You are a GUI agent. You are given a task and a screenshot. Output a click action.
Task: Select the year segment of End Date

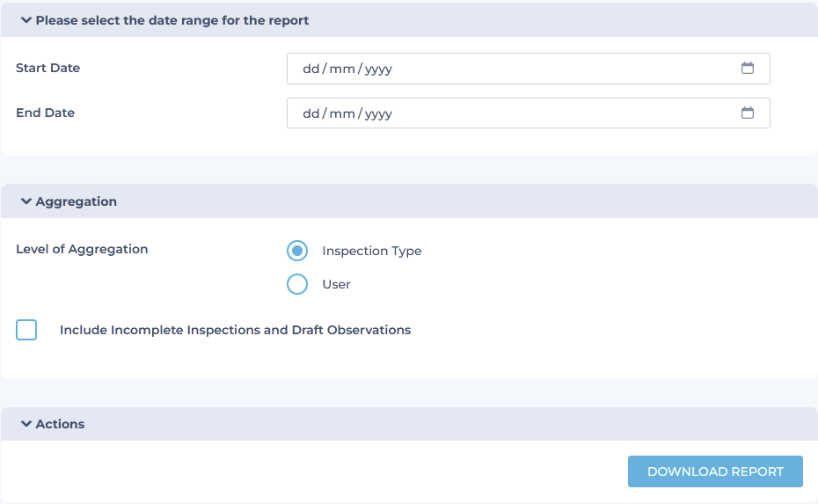(x=378, y=113)
